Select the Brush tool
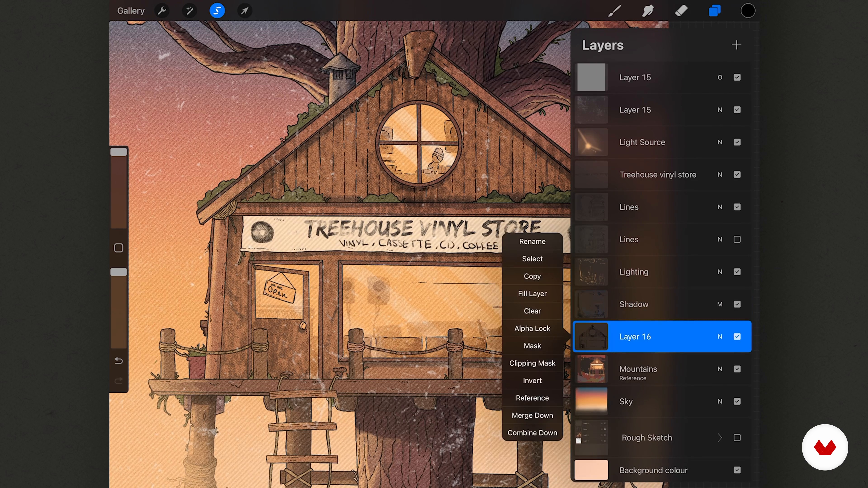The image size is (868, 488). click(x=615, y=11)
